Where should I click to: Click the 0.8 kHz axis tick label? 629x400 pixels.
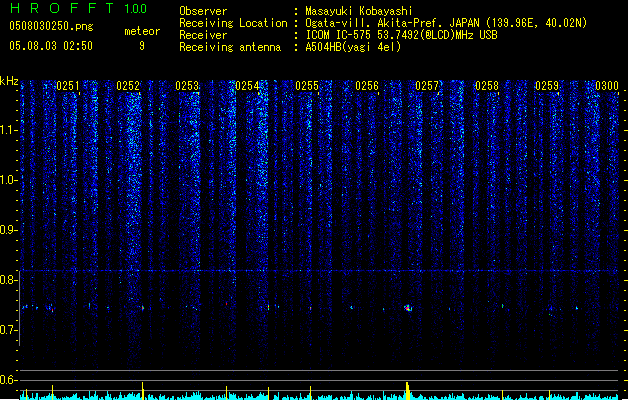[x=9, y=280]
